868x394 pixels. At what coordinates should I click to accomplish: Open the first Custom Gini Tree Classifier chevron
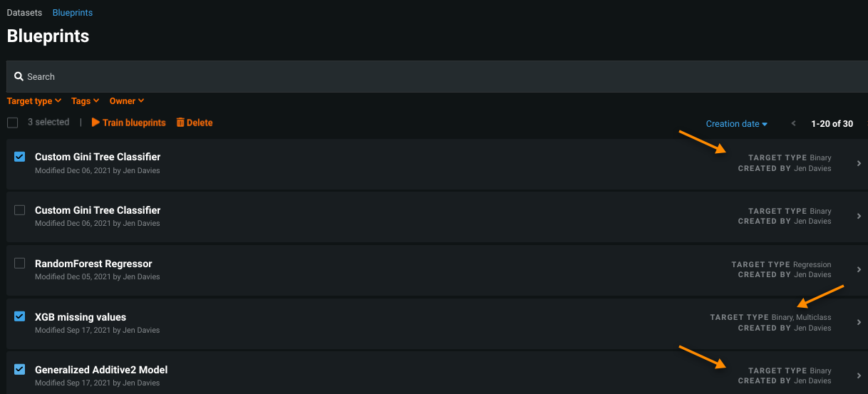(x=859, y=163)
